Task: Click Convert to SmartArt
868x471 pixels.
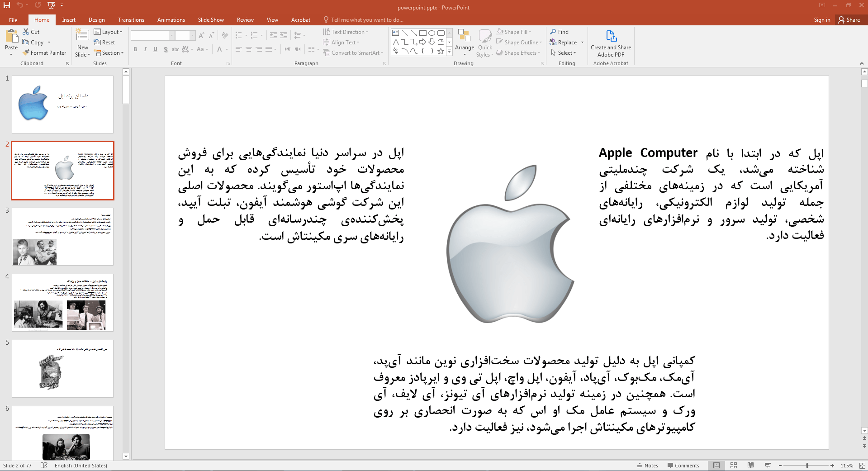Action: pyautogui.click(x=353, y=52)
